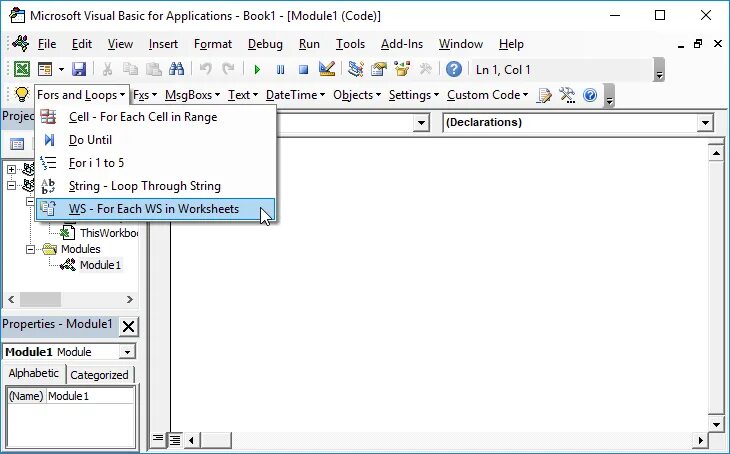Open the Objects dropdown menu
Image resolution: width=730 pixels, height=454 pixels.
pos(357,95)
